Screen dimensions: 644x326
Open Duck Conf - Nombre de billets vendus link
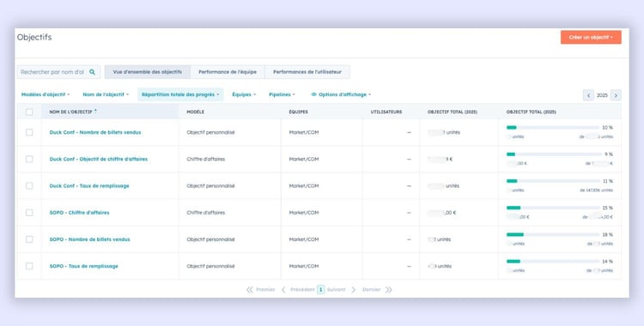coord(95,132)
